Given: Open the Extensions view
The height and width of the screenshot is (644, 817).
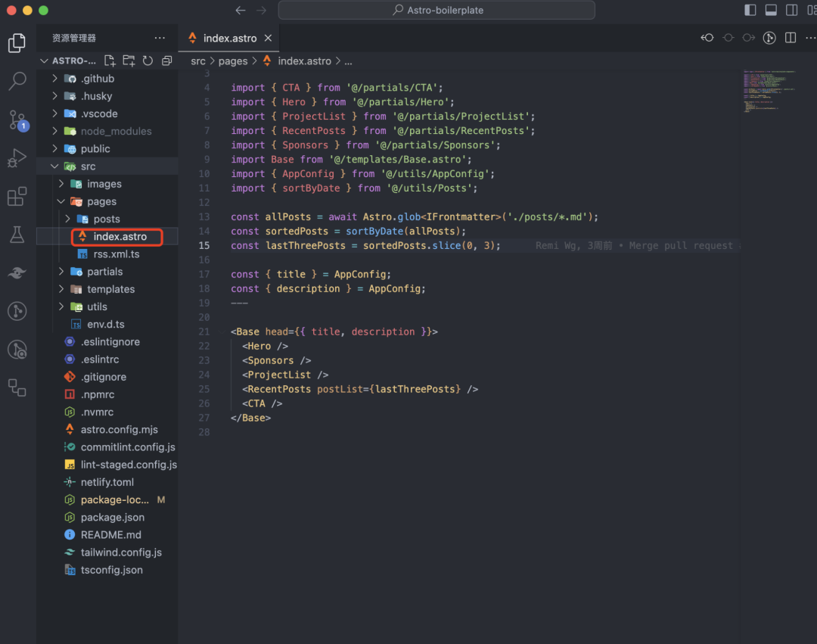Looking at the screenshot, I should pos(17,198).
